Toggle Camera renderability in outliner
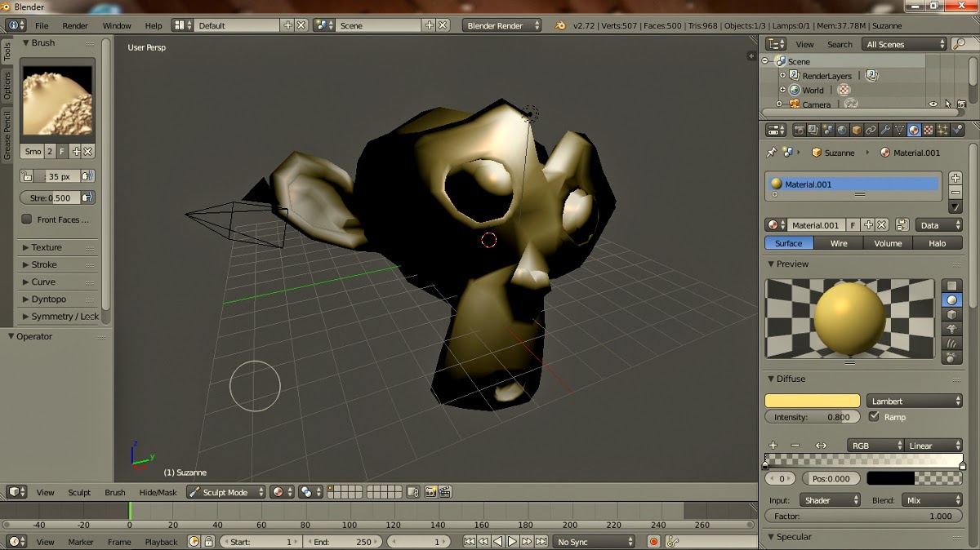This screenshot has width=980, height=550. 961,104
